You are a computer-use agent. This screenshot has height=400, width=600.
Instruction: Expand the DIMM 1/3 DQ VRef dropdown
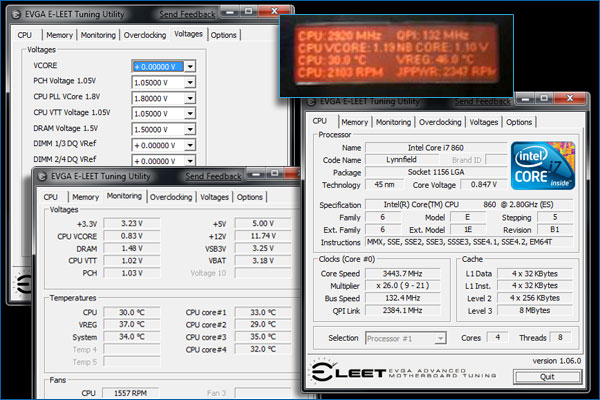[190, 145]
